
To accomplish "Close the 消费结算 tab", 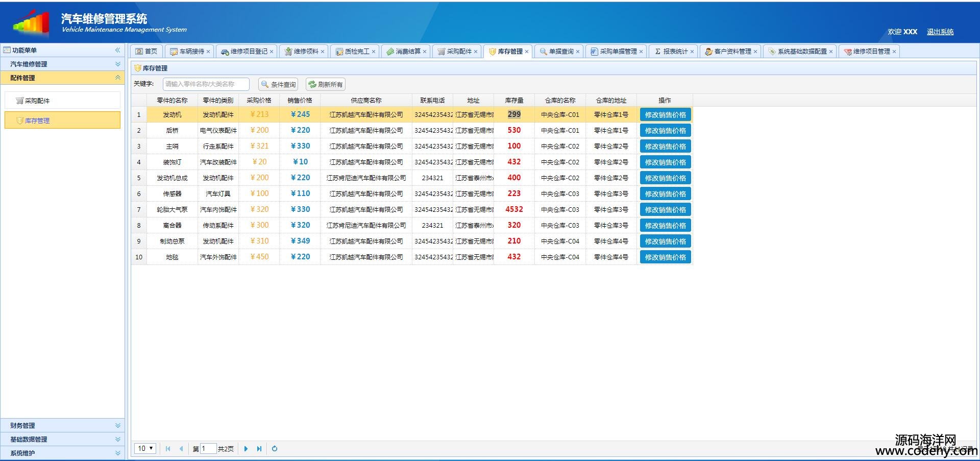I will (x=425, y=52).
